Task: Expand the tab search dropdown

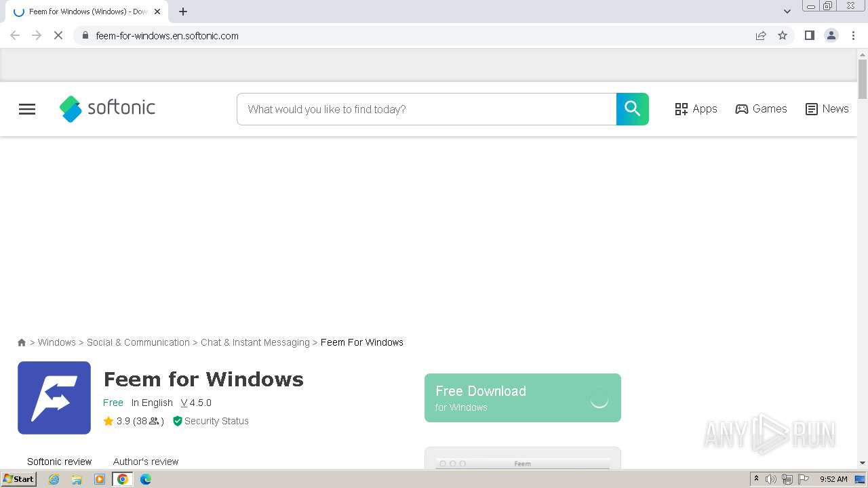Action: coord(787,12)
